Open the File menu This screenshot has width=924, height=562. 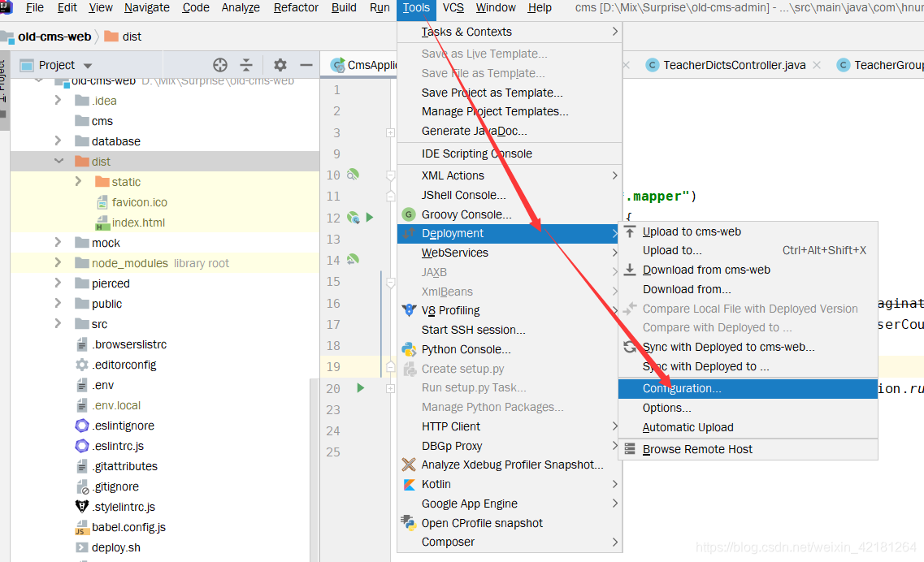pyautogui.click(x=35, y=7)
